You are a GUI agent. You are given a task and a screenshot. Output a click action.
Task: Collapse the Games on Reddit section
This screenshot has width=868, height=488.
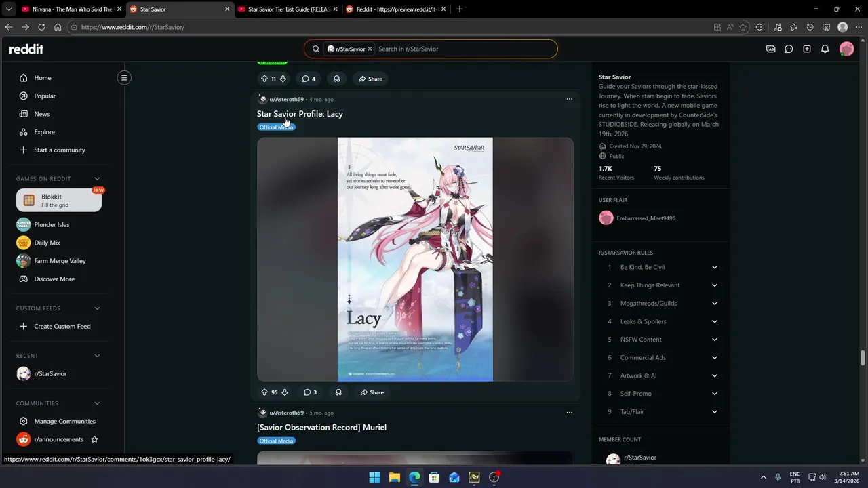[97, 179]
